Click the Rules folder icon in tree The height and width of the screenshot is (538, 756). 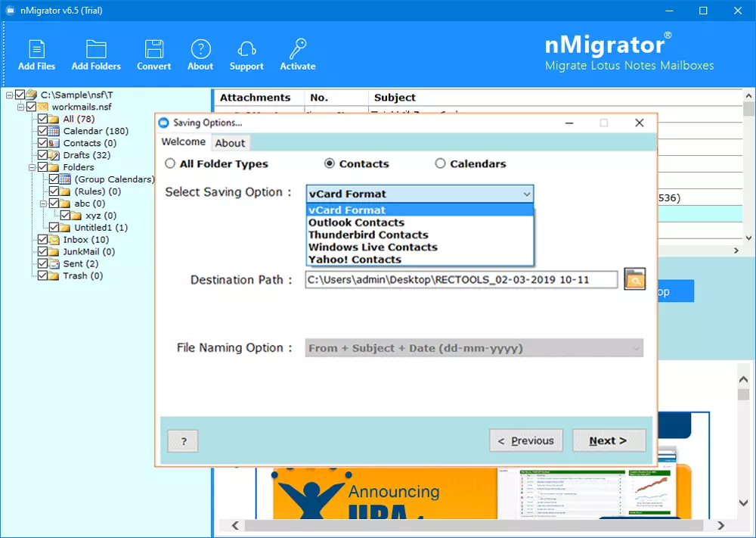coord(64,191)
